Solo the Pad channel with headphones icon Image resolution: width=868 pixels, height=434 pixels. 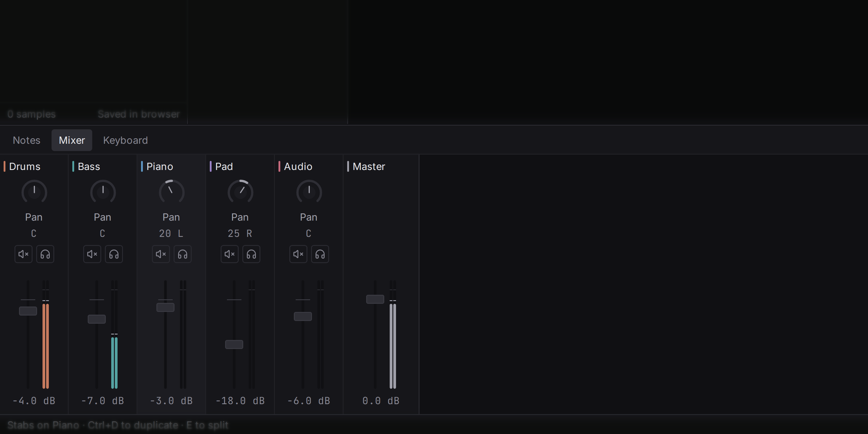[251, 254]
